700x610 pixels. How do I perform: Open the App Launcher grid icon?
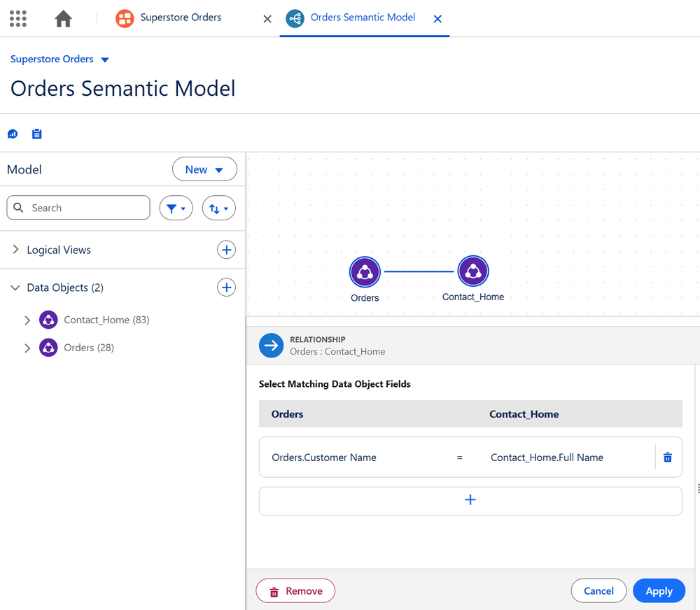click(x=18, y=19)
